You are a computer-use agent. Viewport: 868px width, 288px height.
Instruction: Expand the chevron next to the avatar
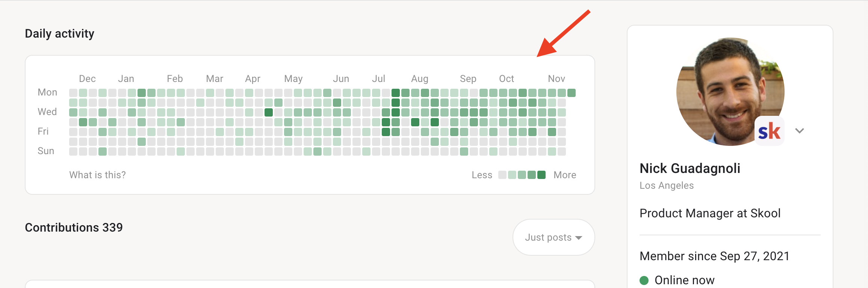(x=800, y=131)
